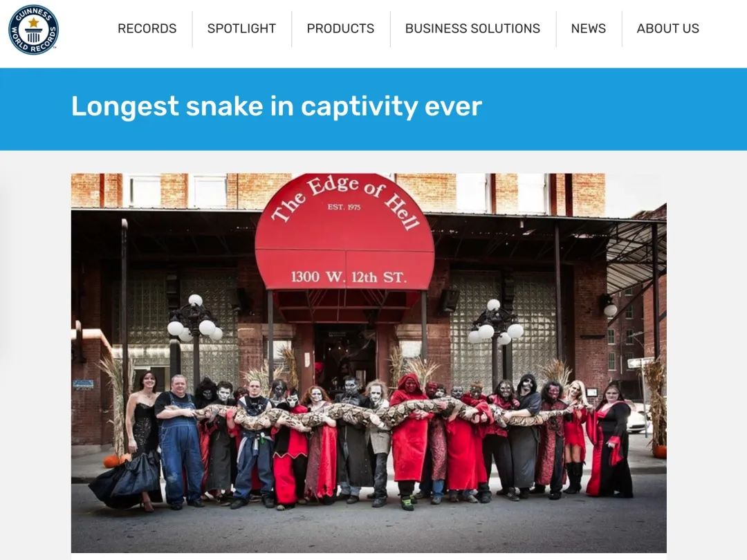747x560 pixels.
Task: Click the long snake held by the group
Action: pos(371,413)
